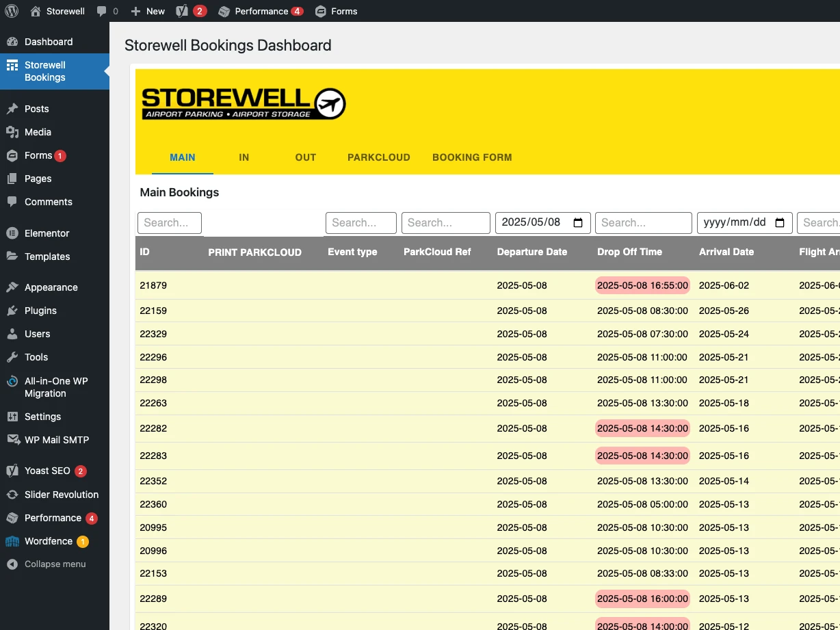Viewport: 840px width, 630px height.
Task: Open Departure Date calendar picker icon
Action: tap(578, 223)
